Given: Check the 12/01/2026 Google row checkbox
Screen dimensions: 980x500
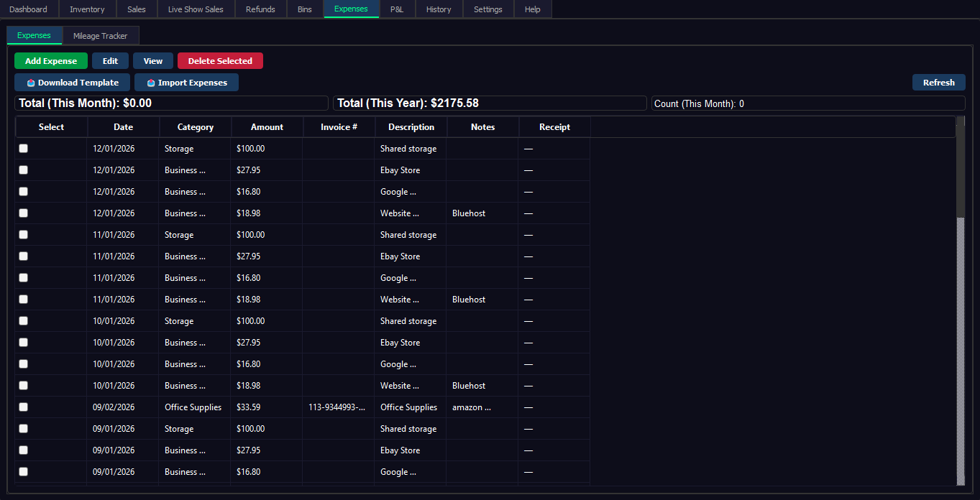Looking at the screenshot, I should tap(24, 191).
